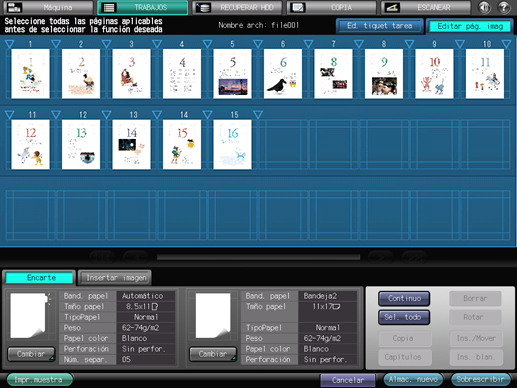Click Almac. nuevo button
This screenshot has width=517, height=388.
(413, 380)
